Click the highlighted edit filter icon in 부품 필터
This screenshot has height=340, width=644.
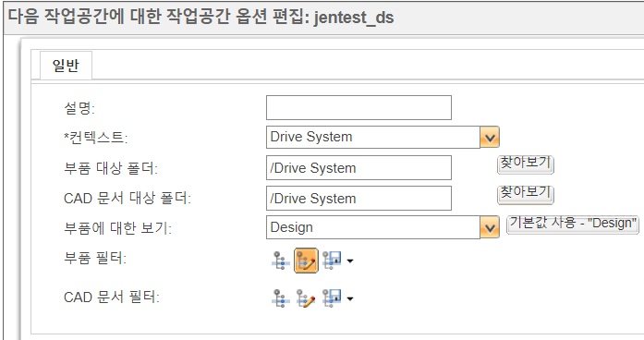pos(306,261)
